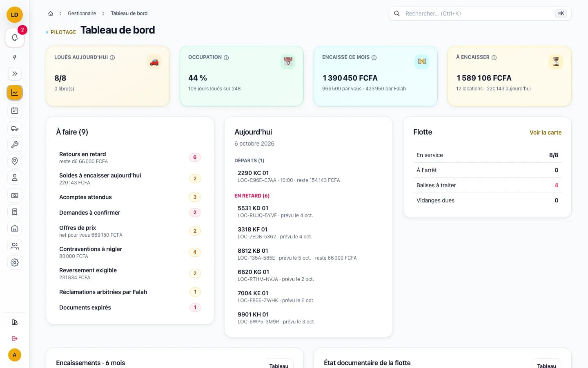Open the receipt invoices icon in sidebar
Viewport: 588px width, 368px height.
click(x=15, y=212)
